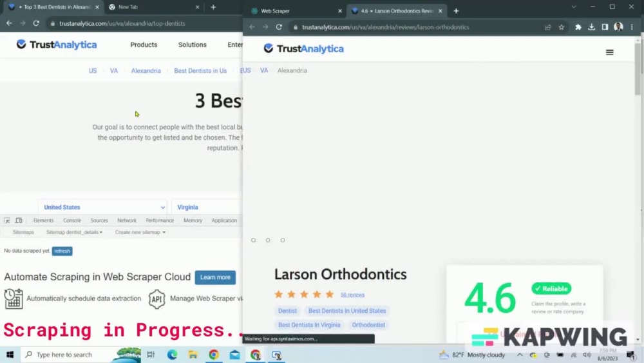The width and height of the screenshot is (644, 363).
Task: Open Windows Start menu
Action: point(10,355)
